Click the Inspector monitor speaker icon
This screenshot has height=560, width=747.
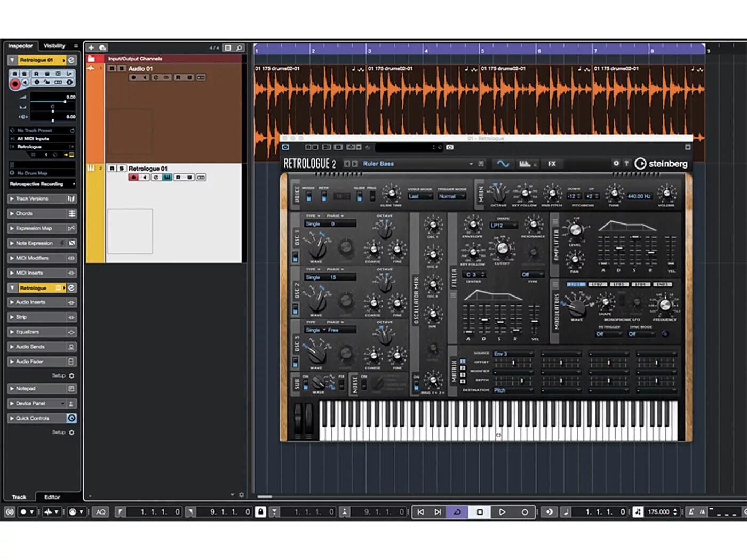tap(25, 82)
